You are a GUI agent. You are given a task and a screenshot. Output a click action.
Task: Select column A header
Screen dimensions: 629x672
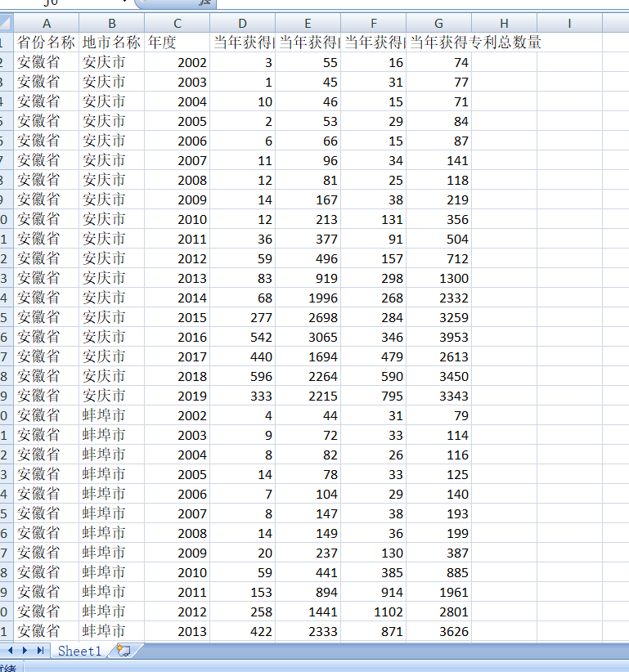(x=47, y=23)
